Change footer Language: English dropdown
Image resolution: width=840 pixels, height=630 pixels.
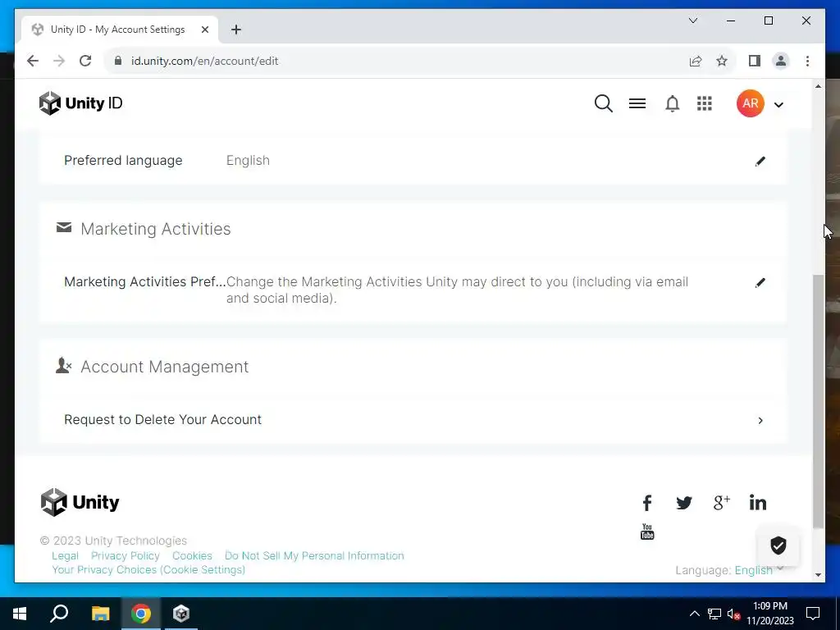tap(754, 570)
